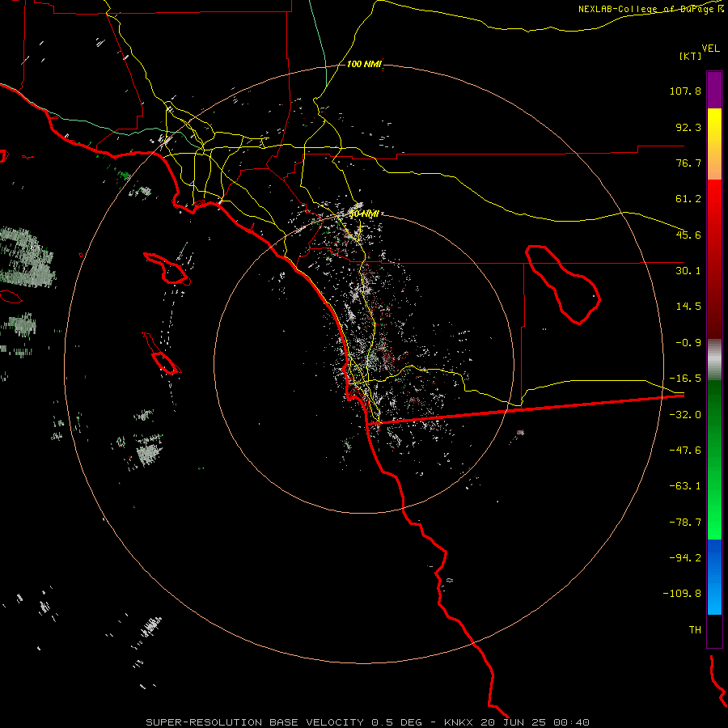Click the -94.2 scale value
728x728 pixels.
coord(685,558)
